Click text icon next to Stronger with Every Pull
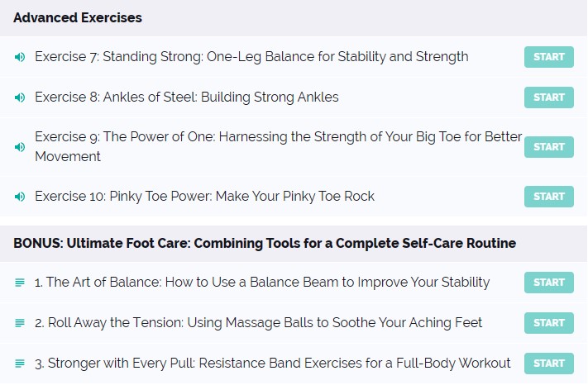Screen dimensions: 588x385 point(20,364)
